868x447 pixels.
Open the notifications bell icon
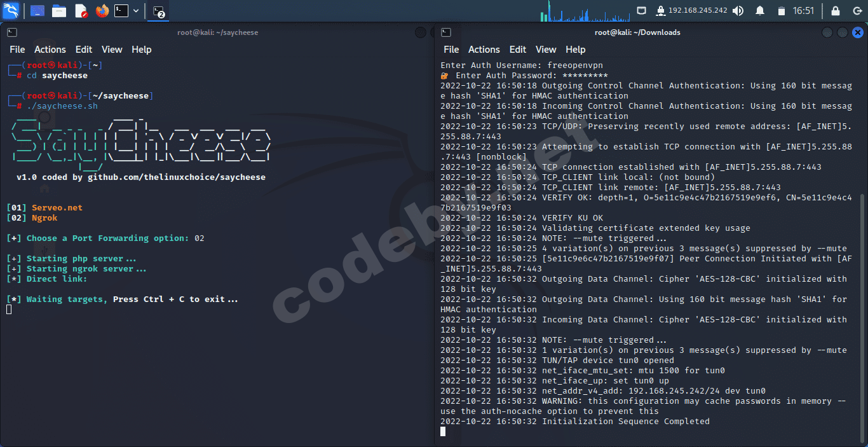point(760,11)
